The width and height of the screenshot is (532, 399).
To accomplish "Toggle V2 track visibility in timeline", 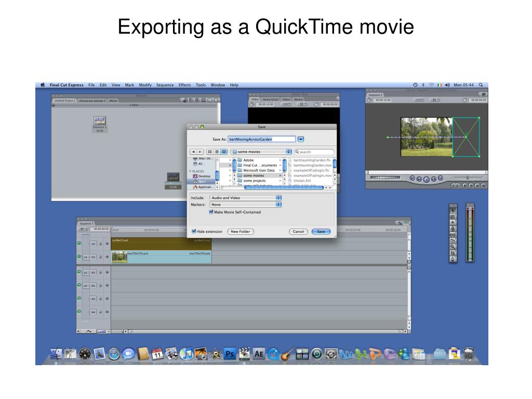I will pyautogui.click(x=79, y=244).
